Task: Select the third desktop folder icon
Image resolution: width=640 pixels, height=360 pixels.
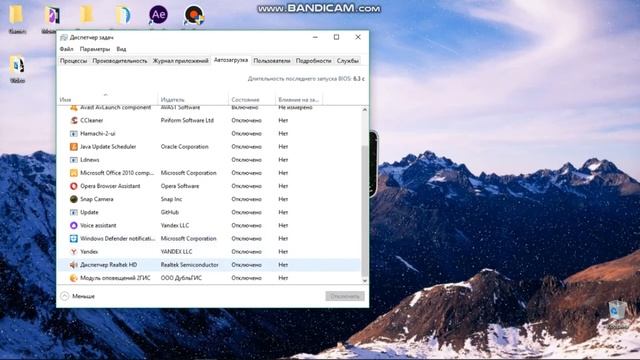Action: [87, 14]
